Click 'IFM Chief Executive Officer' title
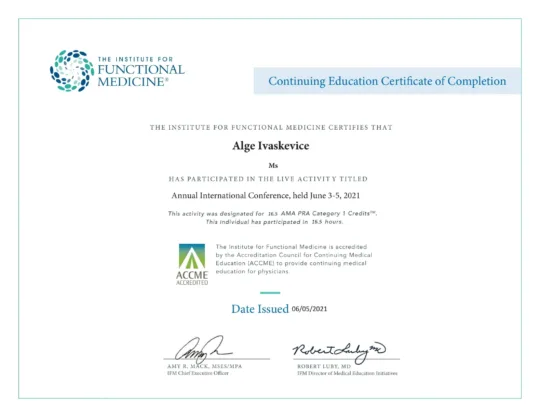The image size is (540, 417). [x=198, y=373]
